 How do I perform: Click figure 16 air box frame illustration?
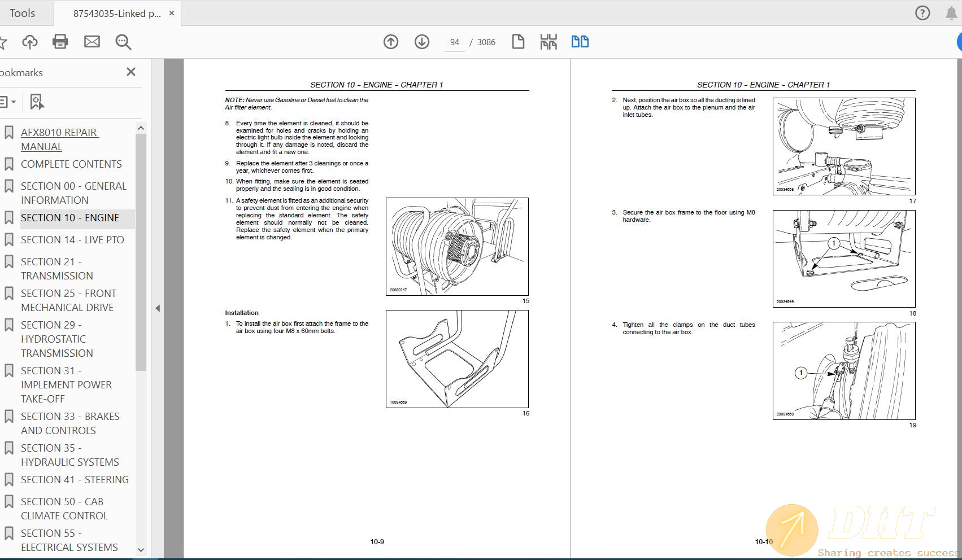coord(457,359)
